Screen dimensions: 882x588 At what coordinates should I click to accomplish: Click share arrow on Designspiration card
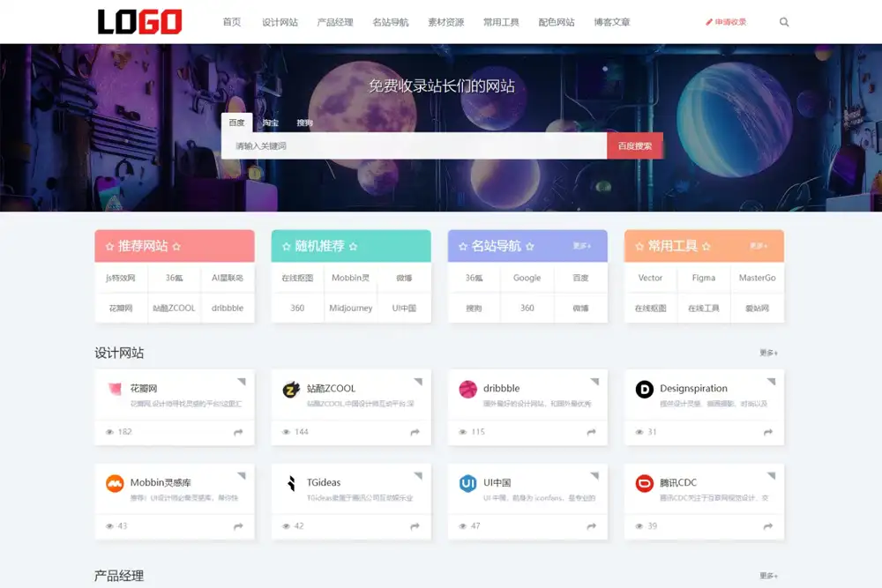pos(768,432)
